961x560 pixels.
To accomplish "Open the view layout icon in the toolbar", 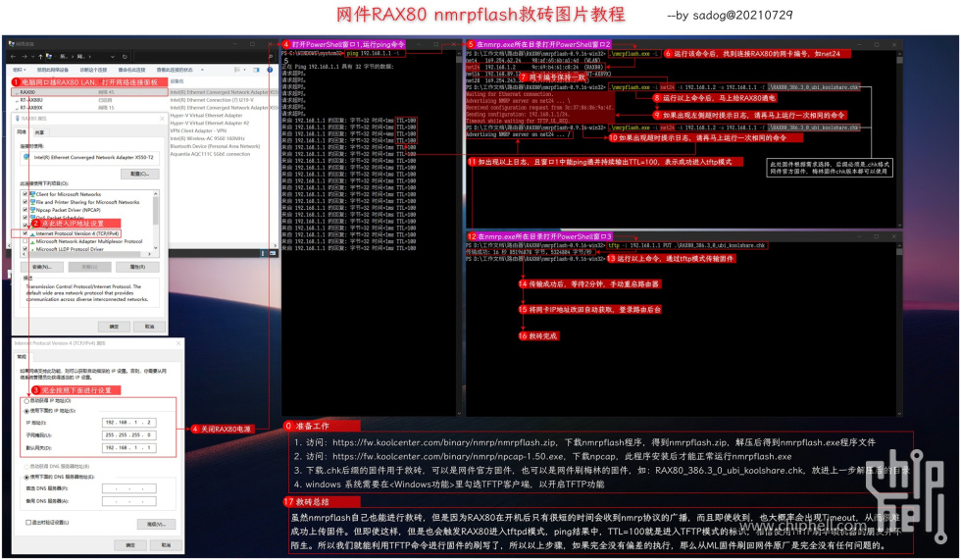I will pos(237,70).
